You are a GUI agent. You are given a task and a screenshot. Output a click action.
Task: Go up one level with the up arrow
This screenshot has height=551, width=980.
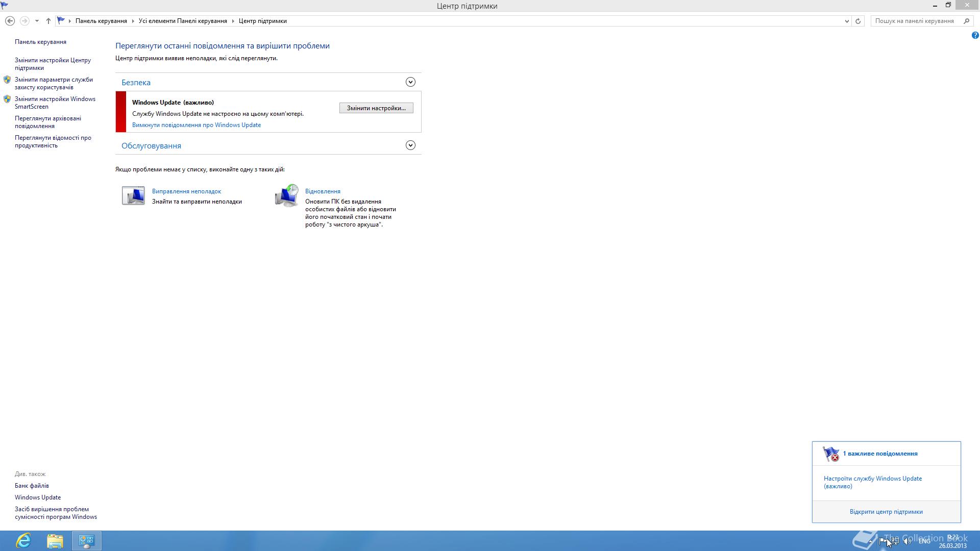(48, 21)
